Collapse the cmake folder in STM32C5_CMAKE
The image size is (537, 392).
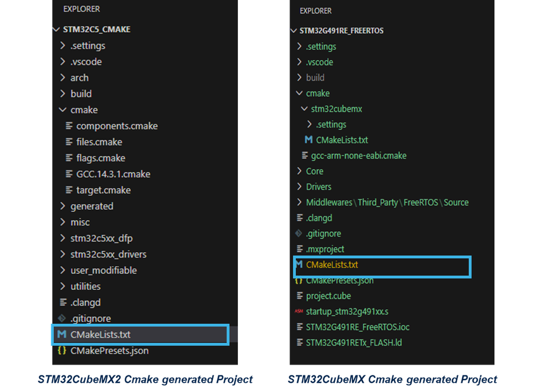(62, 110)
